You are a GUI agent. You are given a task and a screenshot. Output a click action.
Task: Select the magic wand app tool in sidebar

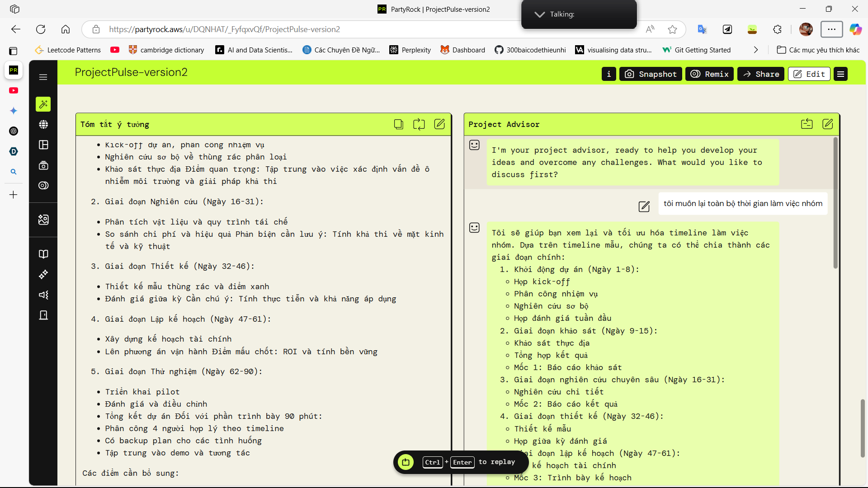tap(43, 104)
